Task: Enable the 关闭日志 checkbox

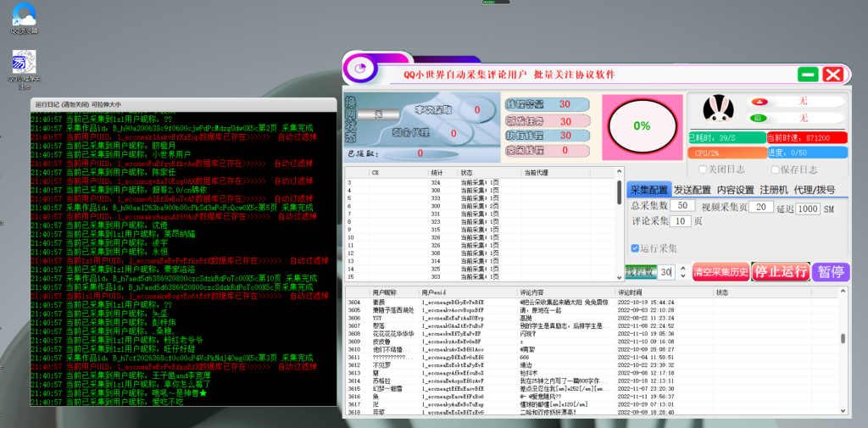Action: tap(703, 170)
